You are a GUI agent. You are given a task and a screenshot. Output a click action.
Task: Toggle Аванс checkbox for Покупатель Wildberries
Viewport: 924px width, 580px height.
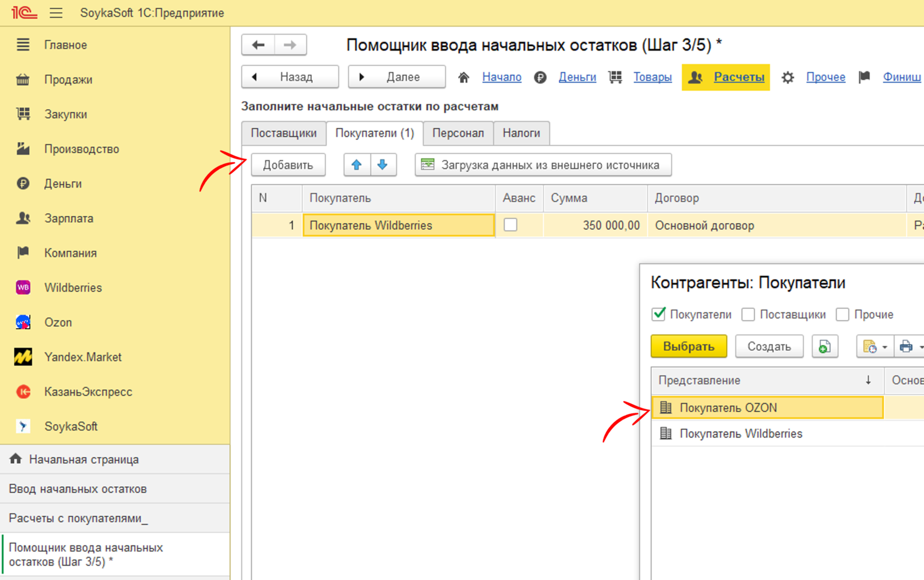510,225
